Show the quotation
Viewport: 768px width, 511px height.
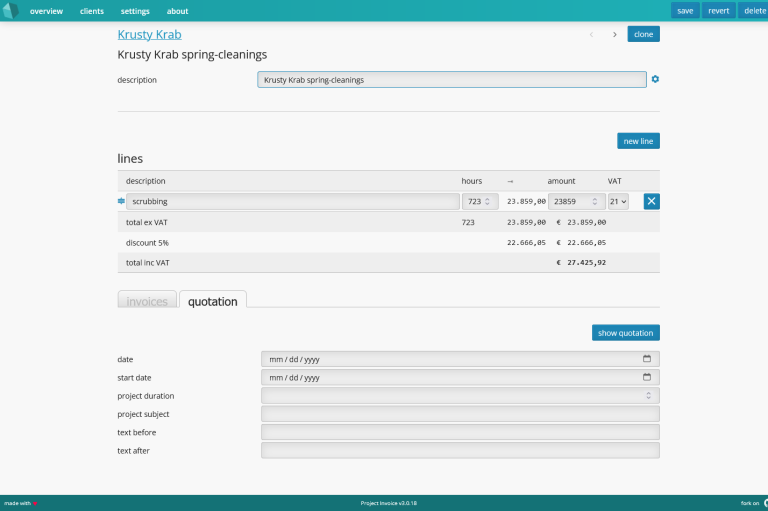pos(625,333)
